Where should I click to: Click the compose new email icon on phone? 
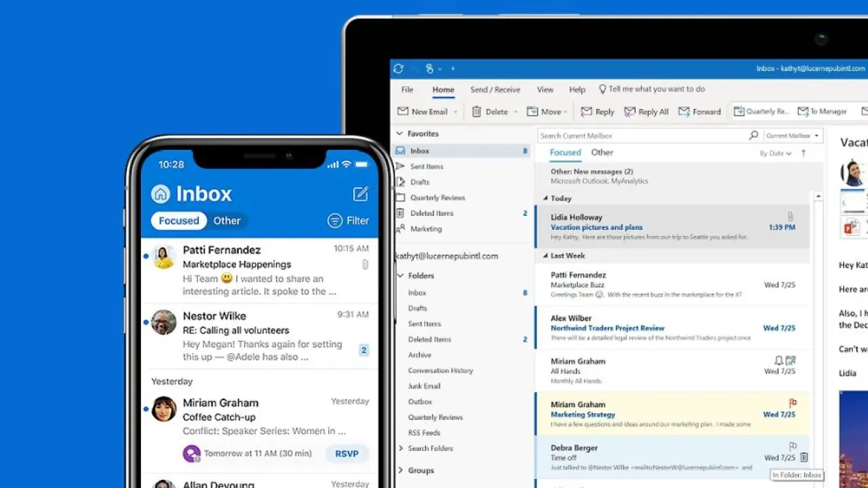[x=361, y=194]
